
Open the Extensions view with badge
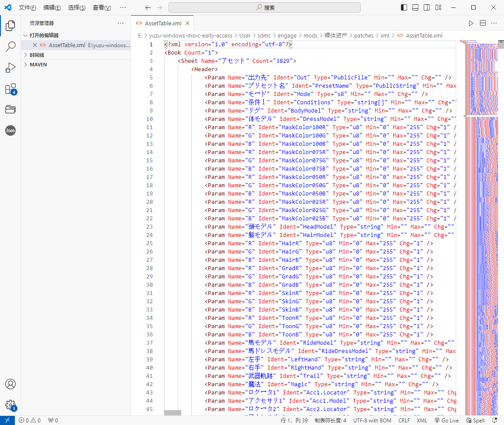(x=10, y=89)
